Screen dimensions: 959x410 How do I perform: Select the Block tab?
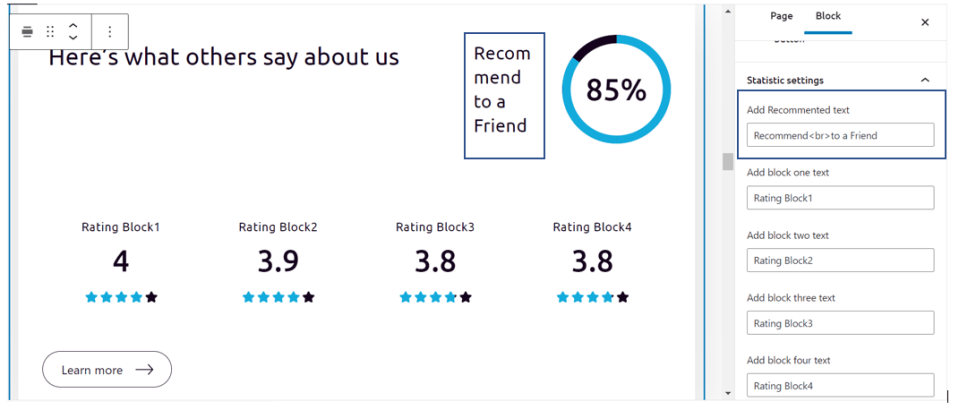[x=828, y=16]
